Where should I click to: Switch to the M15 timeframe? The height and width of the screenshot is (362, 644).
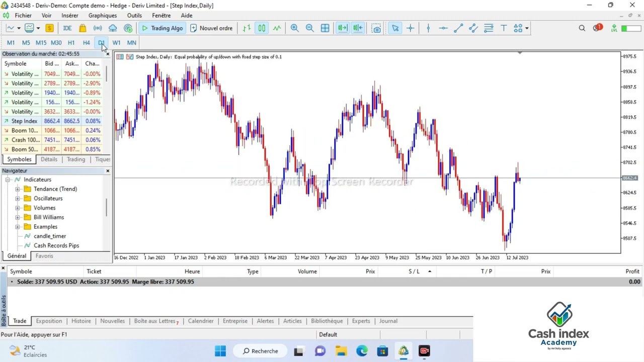point(41,43)
